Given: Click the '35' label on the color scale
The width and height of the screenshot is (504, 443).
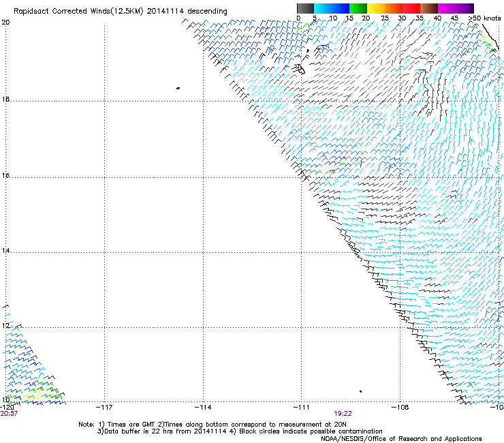Looking at the screenshot, I should (x=420, y=18).
